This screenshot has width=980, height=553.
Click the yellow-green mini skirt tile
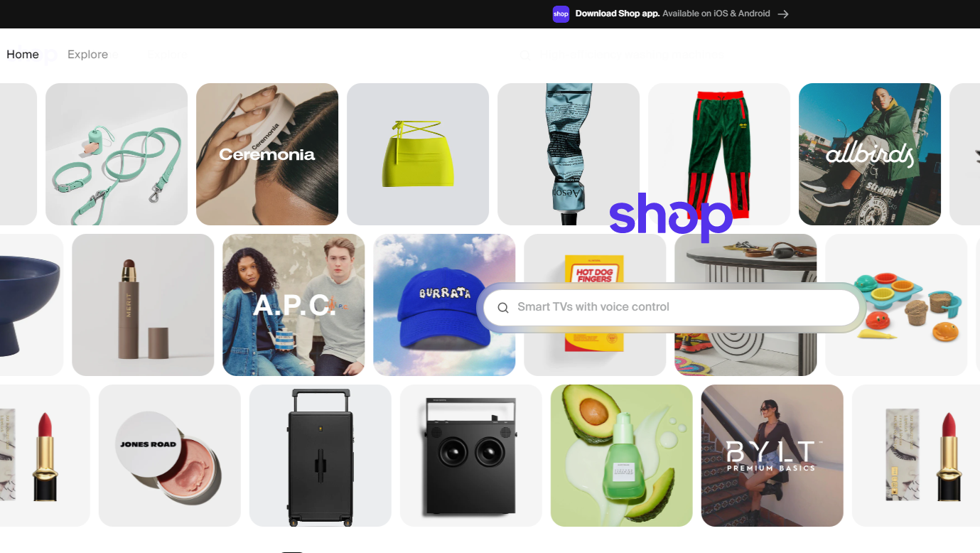tap(418, 154)
